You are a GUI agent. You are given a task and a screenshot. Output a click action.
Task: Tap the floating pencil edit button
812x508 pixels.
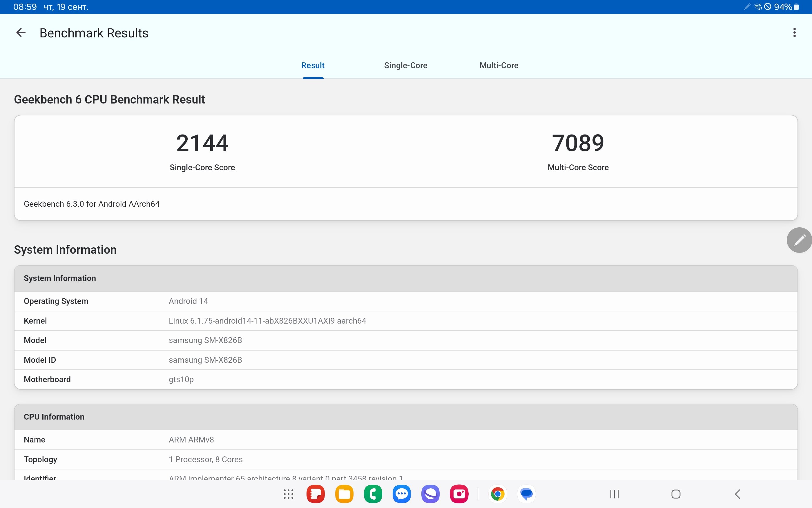click(799, 240)
